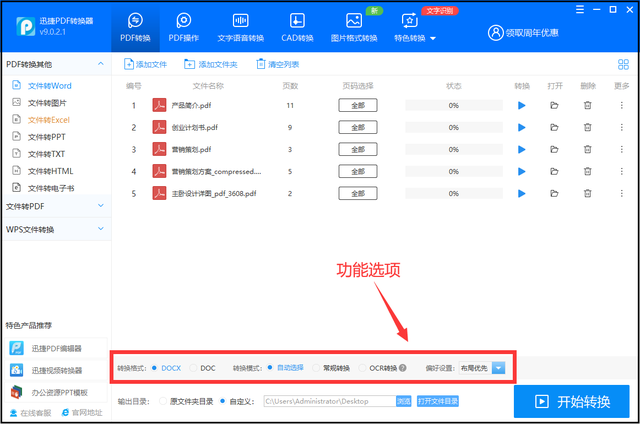640x424 pixels.
Task: Click 清空列表 to clear list
Action: click(278, 64)
